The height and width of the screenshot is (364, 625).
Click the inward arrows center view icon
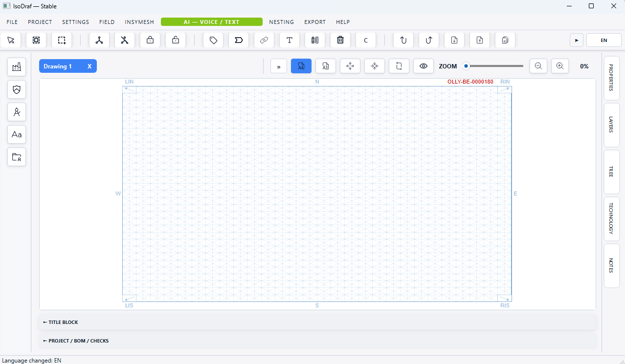pos(375,66)
